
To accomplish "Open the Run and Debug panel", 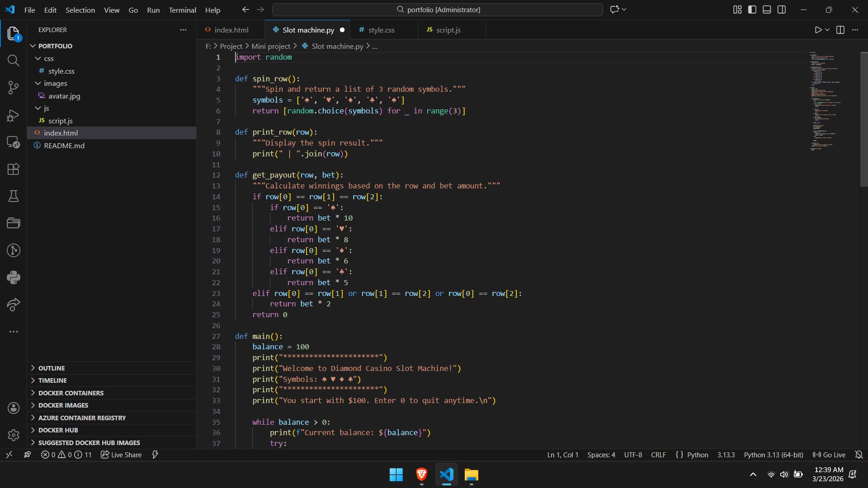I will point(13,115).
